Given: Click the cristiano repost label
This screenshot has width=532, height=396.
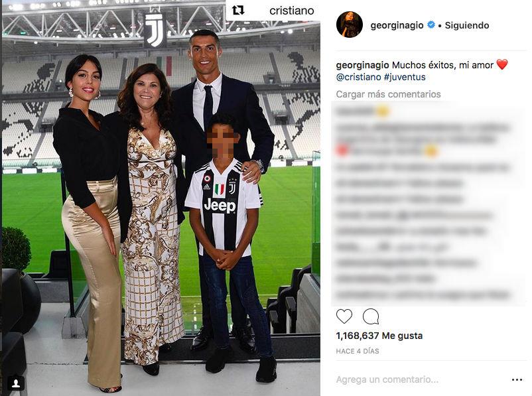Looking at the screenshot, I should coord(291,11).
